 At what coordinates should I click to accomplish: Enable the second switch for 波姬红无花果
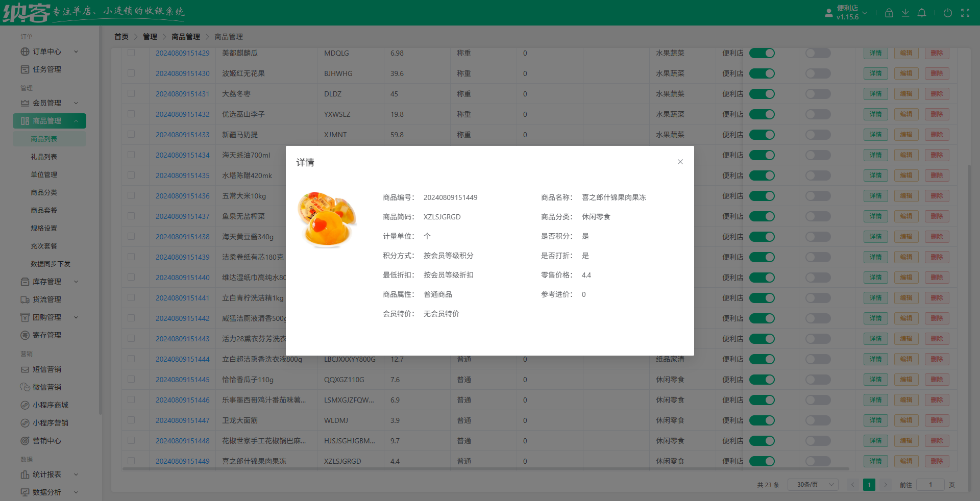click(818, 73)
